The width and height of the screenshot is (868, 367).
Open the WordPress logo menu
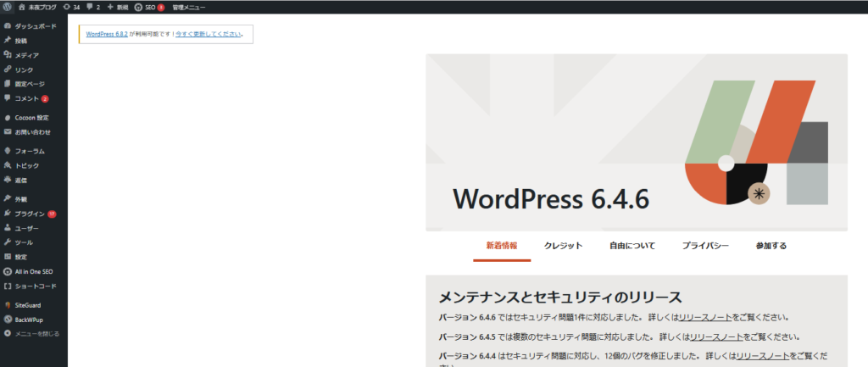(x=7, y=7)
